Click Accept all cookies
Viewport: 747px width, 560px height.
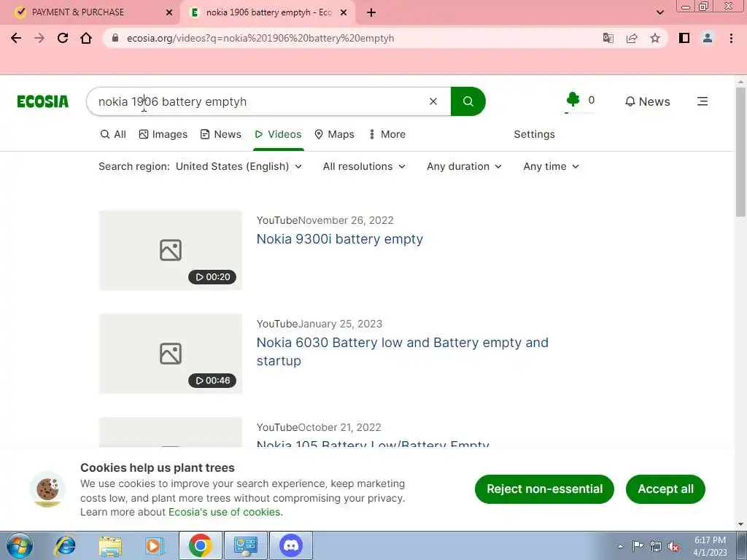[x=665, y=489]
